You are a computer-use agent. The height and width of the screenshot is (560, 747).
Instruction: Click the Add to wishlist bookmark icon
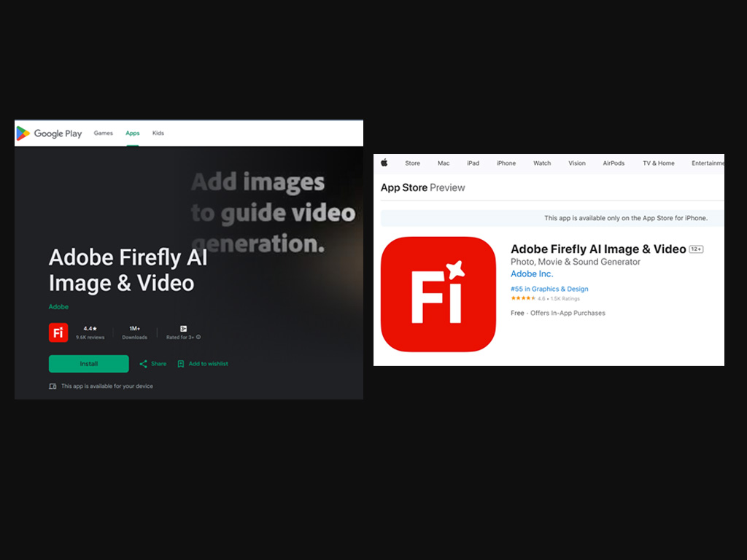pos(181,364)
